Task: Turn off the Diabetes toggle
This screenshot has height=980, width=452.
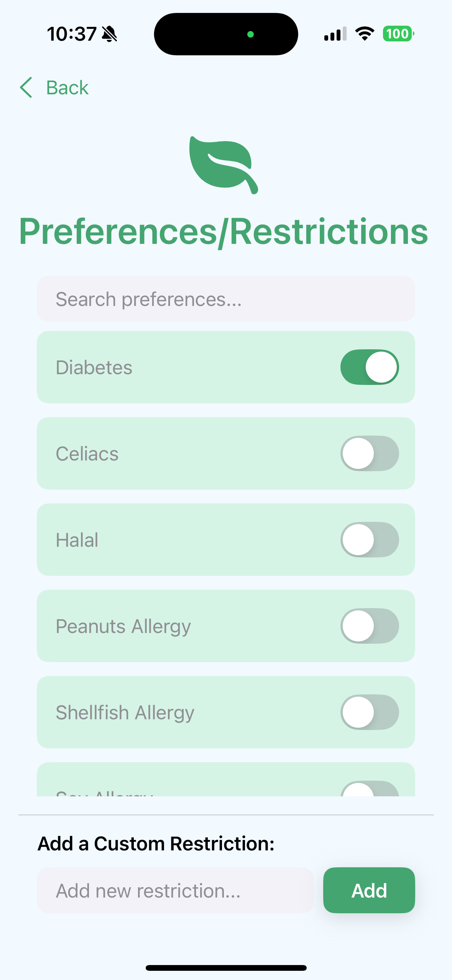Action: (370, 367)
